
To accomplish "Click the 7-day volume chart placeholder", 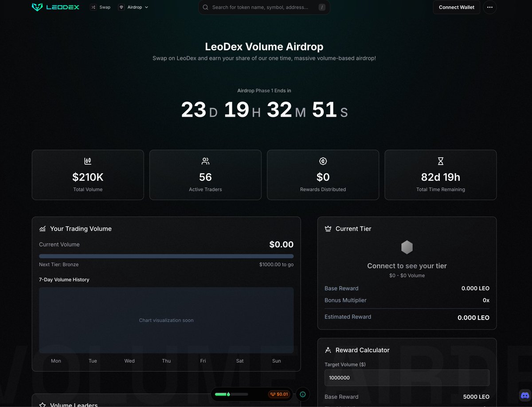I will coord(166,320).
